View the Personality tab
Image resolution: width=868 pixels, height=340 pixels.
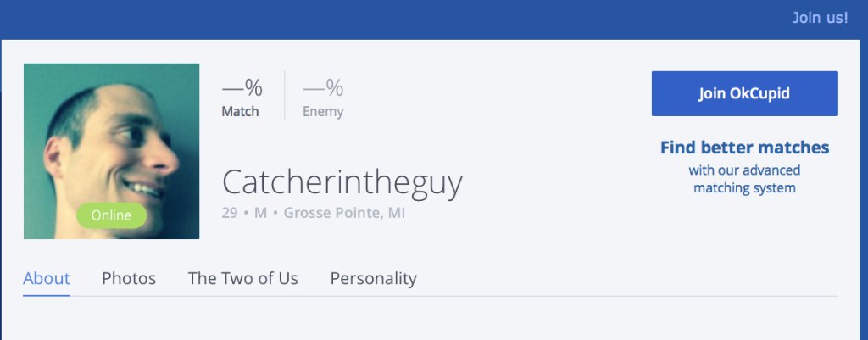[x=373, y=278]
